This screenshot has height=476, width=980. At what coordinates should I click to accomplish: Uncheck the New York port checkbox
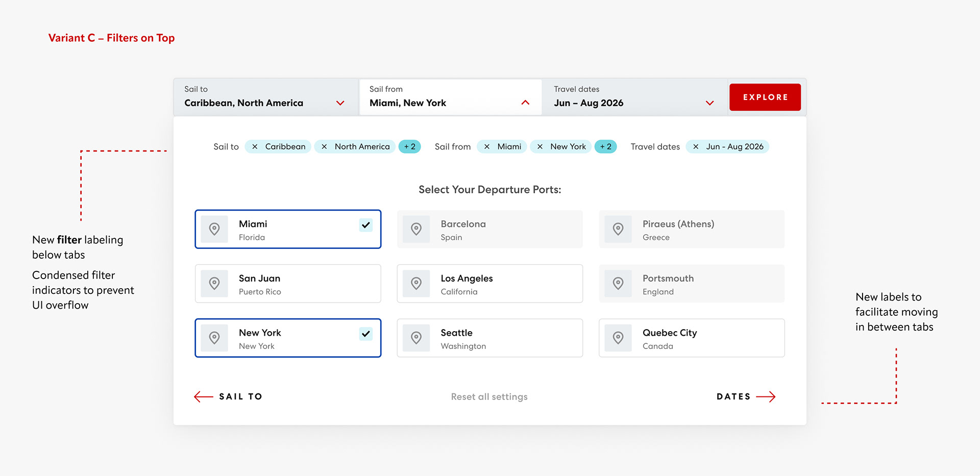point(366,334)
